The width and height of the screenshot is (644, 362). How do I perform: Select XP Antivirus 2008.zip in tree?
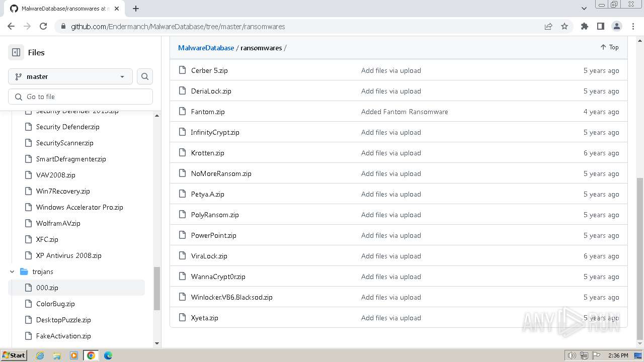pos(69,255)
